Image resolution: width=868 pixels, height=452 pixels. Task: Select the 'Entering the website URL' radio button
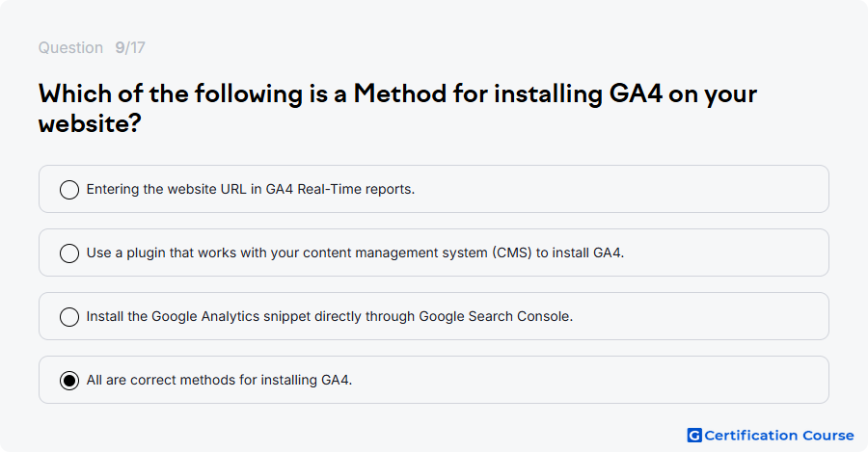click(x=69, y=189)
